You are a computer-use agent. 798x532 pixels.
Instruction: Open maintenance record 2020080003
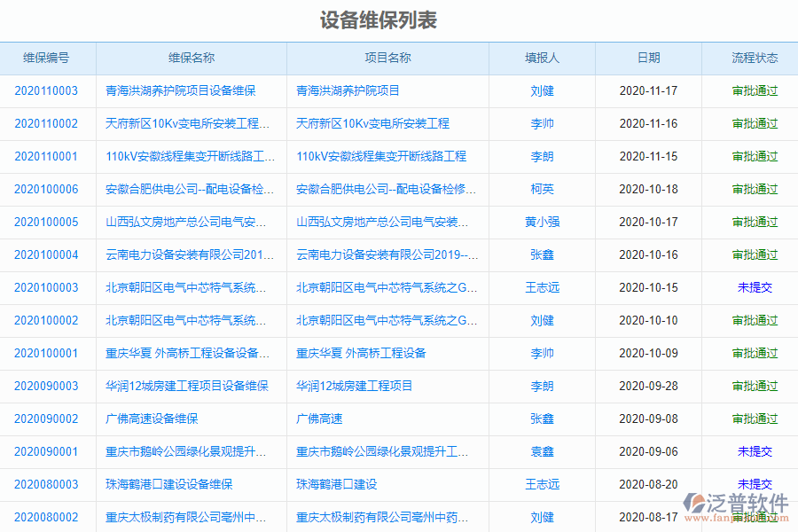click(46, 484)
